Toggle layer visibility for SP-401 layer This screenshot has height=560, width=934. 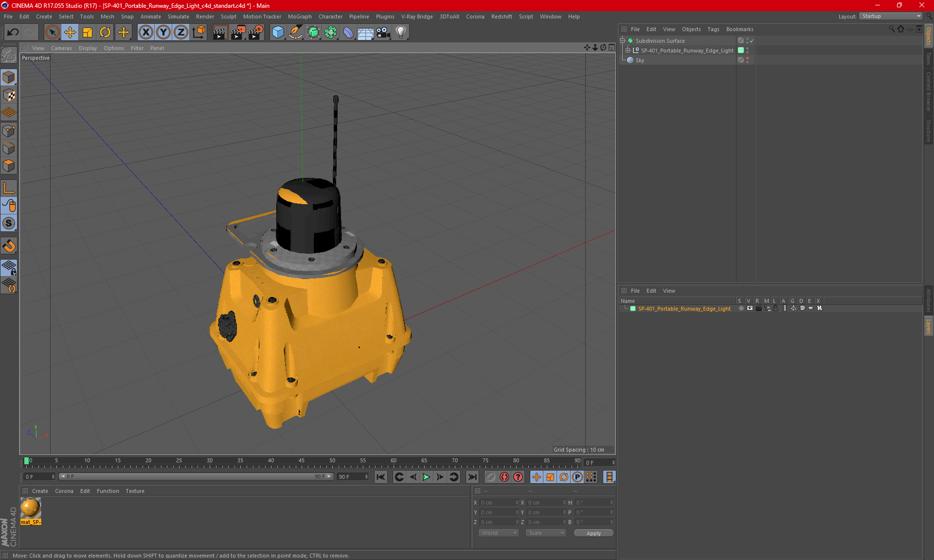(750, 309)
